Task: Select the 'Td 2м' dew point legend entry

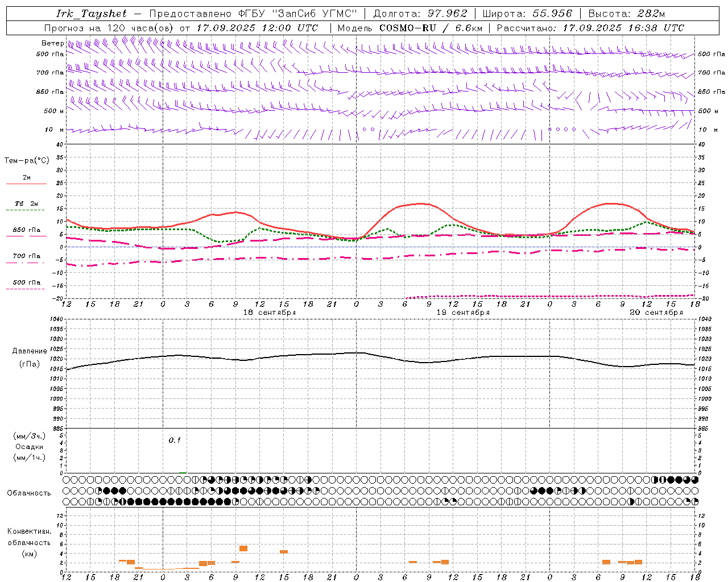Action: (x=27, y=203)
